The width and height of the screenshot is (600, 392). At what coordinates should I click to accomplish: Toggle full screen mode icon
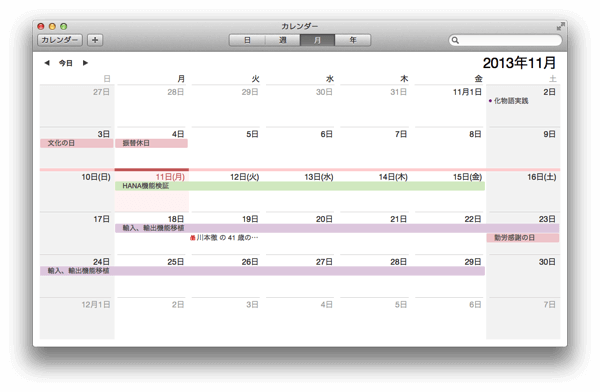(560, 26)
